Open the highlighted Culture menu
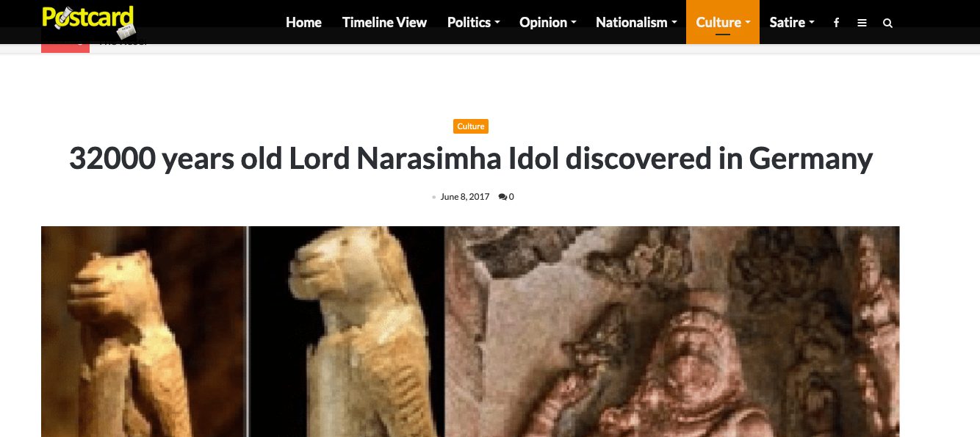Screen dimensions: 980x437 [x=723, y=22]
